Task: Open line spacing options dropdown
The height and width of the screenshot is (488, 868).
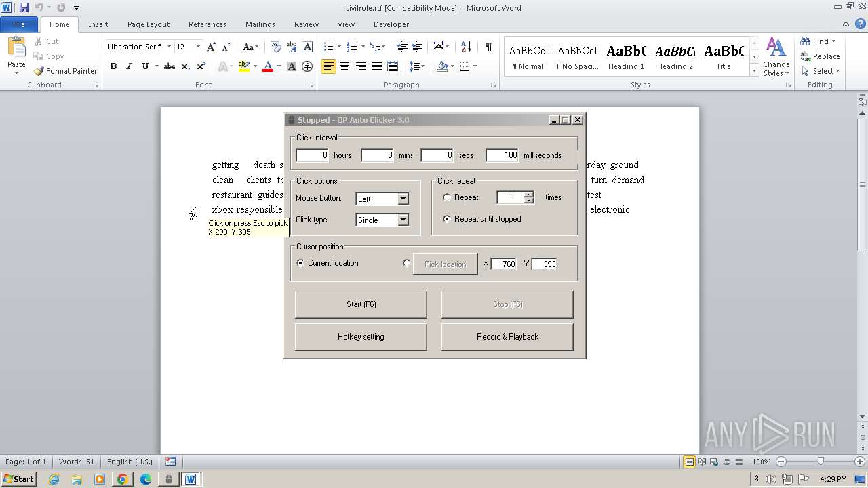Action: click(418, 66)
